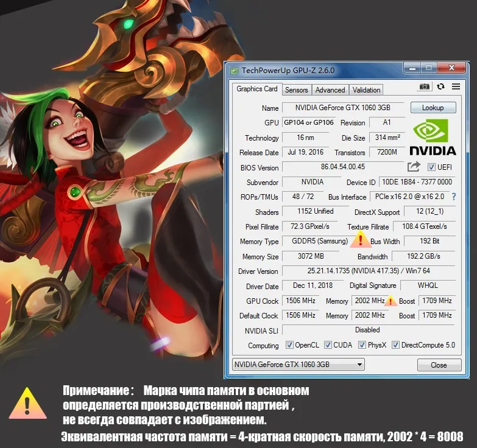The width and height of the screenshot is (477, 448).
Task: Click the Transistors value 7200M
Action: coord(387,152)
